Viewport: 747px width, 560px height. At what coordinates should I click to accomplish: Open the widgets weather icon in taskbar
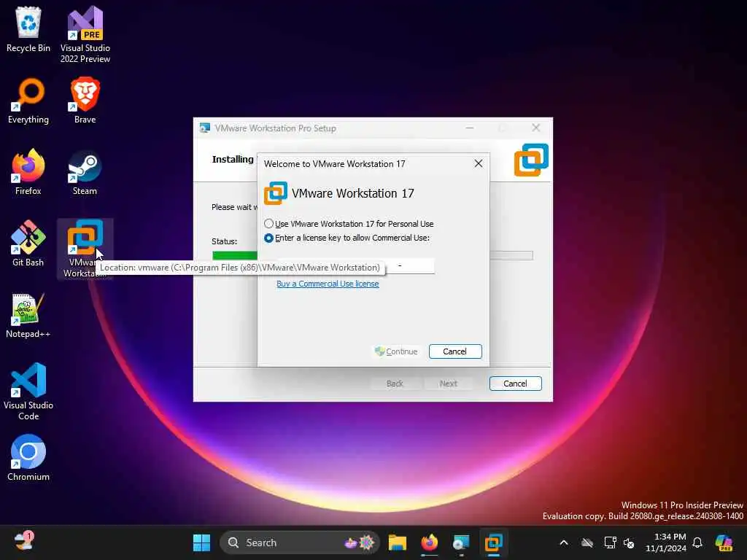24,542
